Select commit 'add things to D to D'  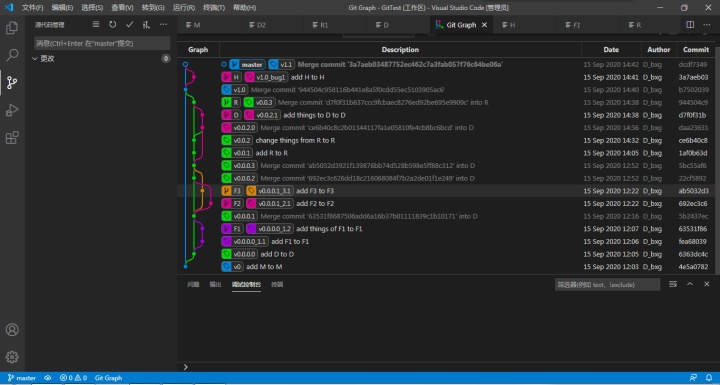(314, 115)
